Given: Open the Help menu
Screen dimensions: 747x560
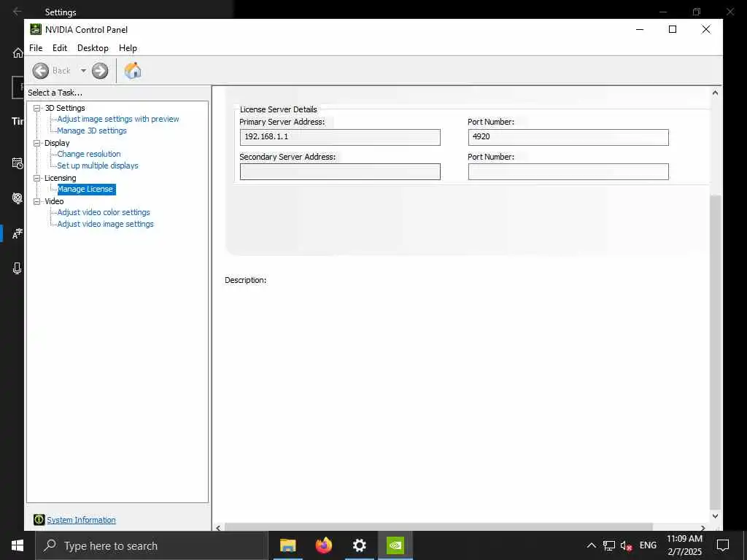Looking at the screenshot, I should tap(128, 48).
